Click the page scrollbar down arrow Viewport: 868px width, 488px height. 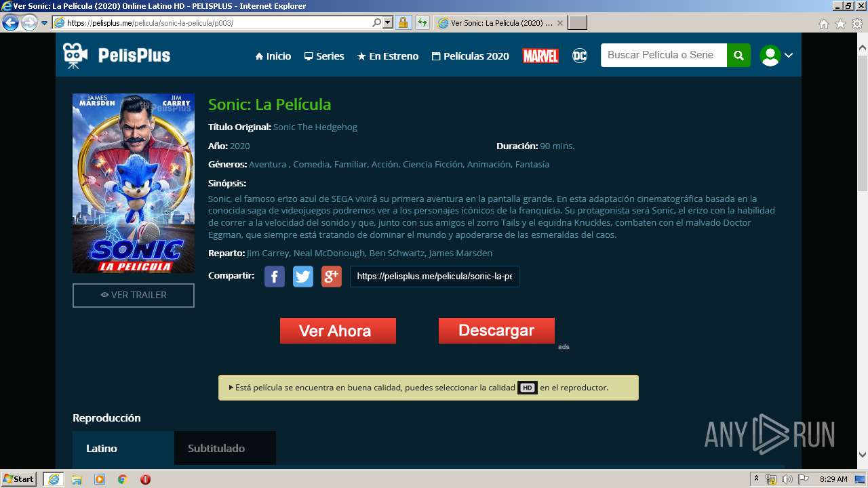(863, 455)
